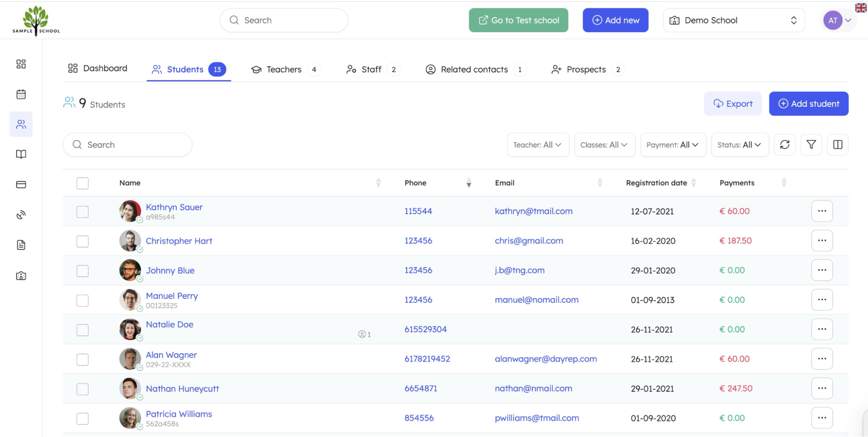The height and width of the screenshot is (437, 868).
Task: Check the box for Kathryn Sauer
Action: (83, 212)
